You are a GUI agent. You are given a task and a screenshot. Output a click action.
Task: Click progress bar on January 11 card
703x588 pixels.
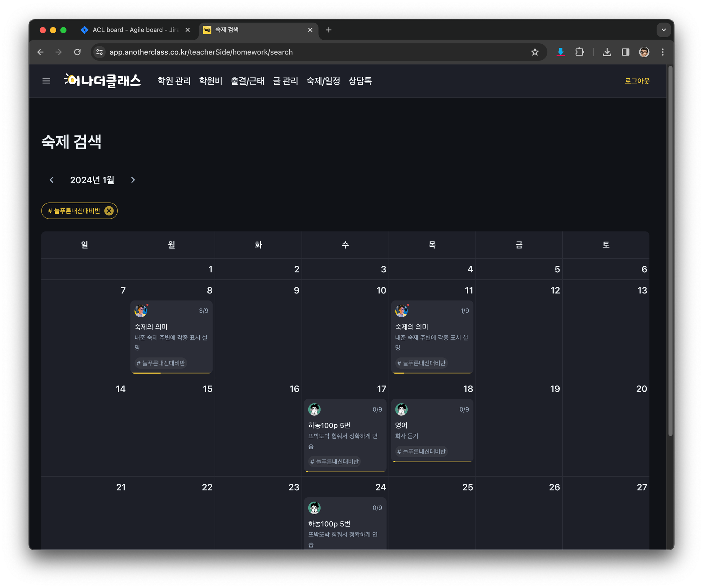point(432,373)
